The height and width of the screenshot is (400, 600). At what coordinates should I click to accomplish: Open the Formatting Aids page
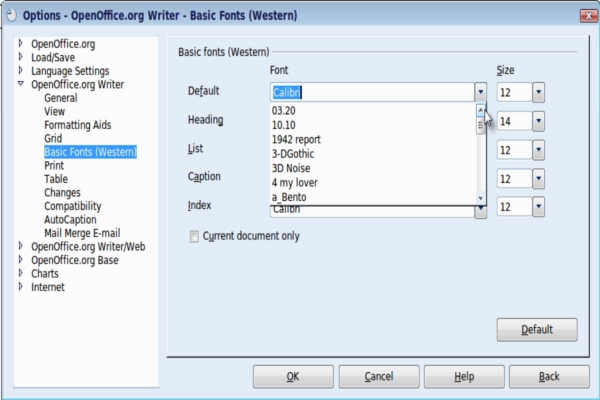[77, 125]
